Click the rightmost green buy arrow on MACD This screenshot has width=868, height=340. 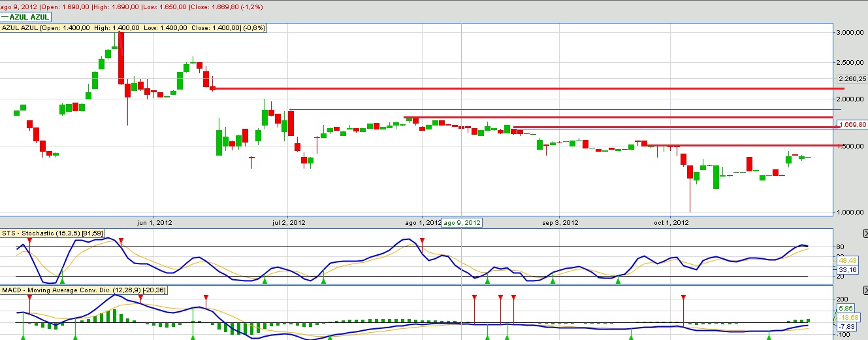769,336
